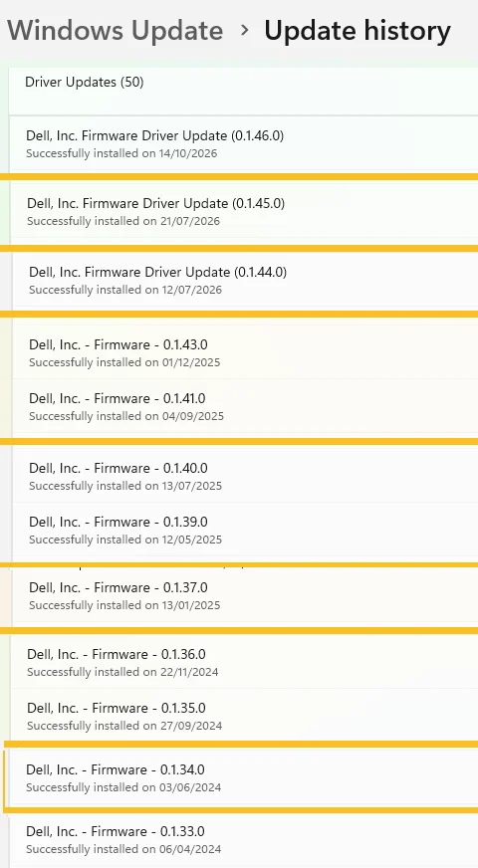Open the Dell Firmware 0.1.35.0 entry
Viewport: 478px width, 868px height.
pos(244,716)
